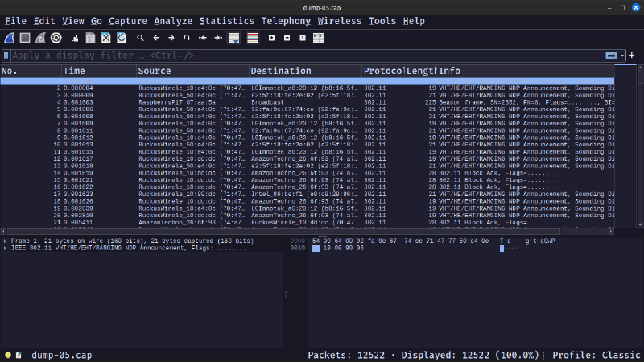The height and width of the screenshot is (362, 644).
Task: Close this capture file from the toolbar
Action: point(106,38)
